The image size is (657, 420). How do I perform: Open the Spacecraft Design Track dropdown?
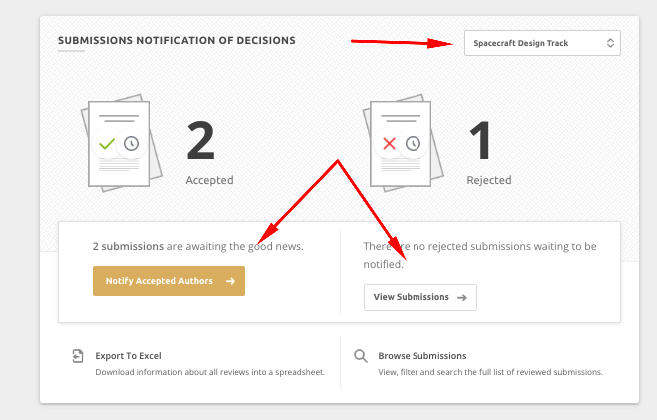click(x=542, y=43)
